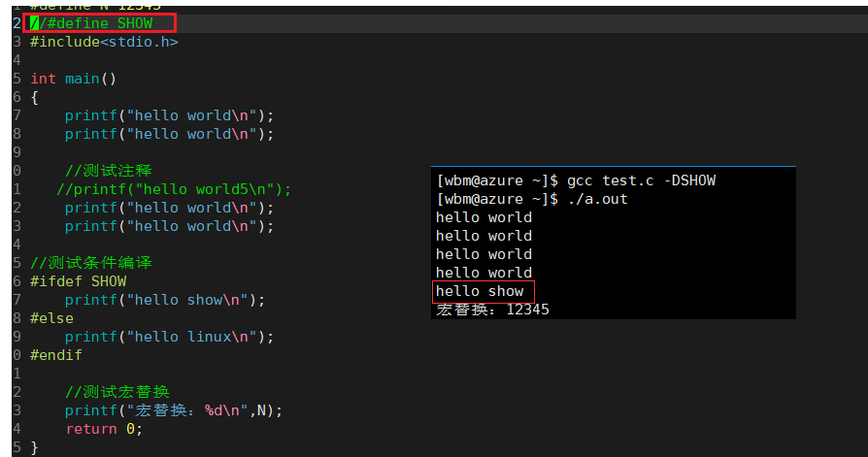The width and height of the screenshot is (868, 457).
Task: Click the comment "//测试条件编译"
Action: 91,263
